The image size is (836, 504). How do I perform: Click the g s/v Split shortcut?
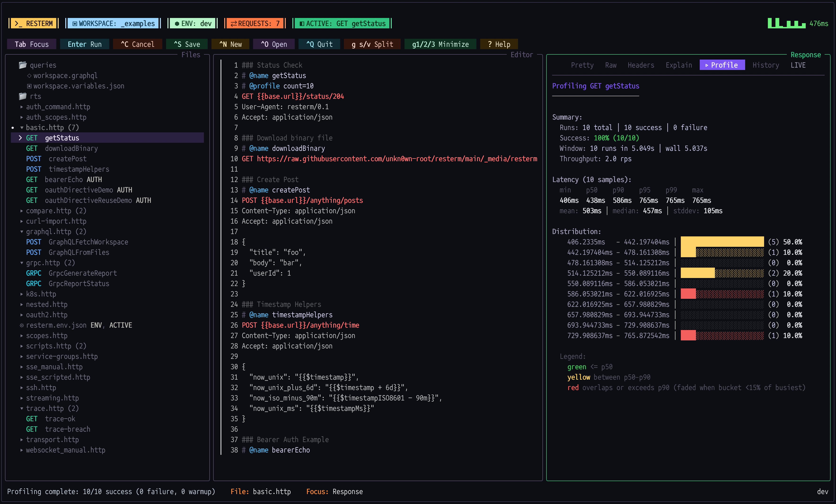(372, 44)
